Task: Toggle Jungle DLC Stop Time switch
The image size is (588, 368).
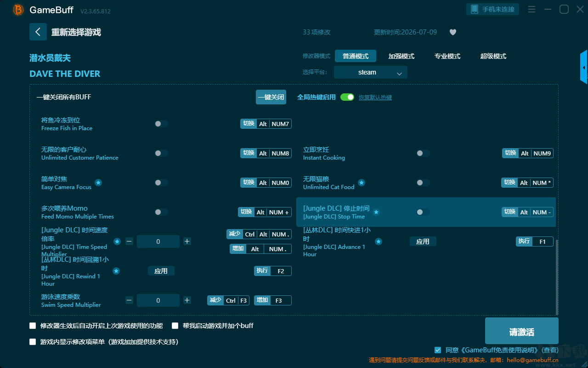Action: coord(423,212)
